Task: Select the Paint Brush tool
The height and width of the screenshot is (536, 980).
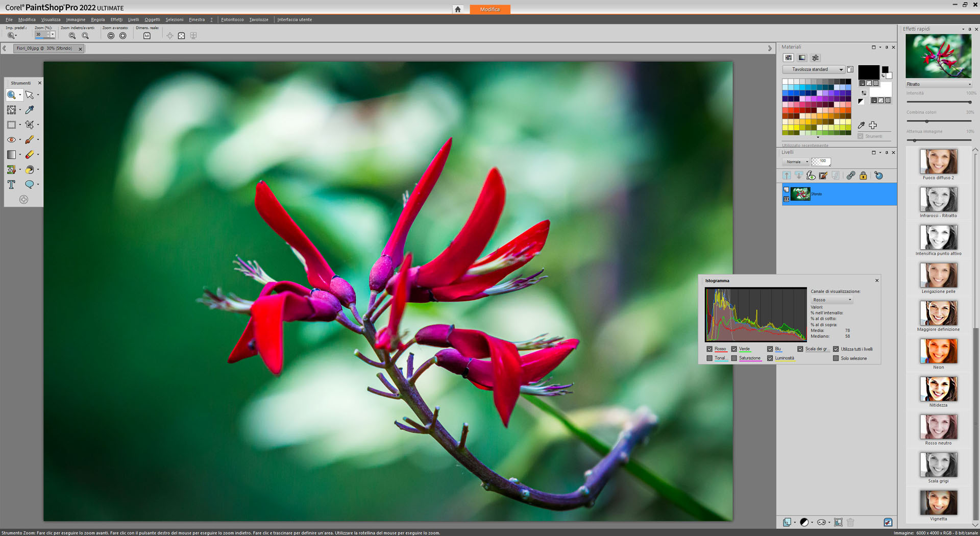Action: 30,140
